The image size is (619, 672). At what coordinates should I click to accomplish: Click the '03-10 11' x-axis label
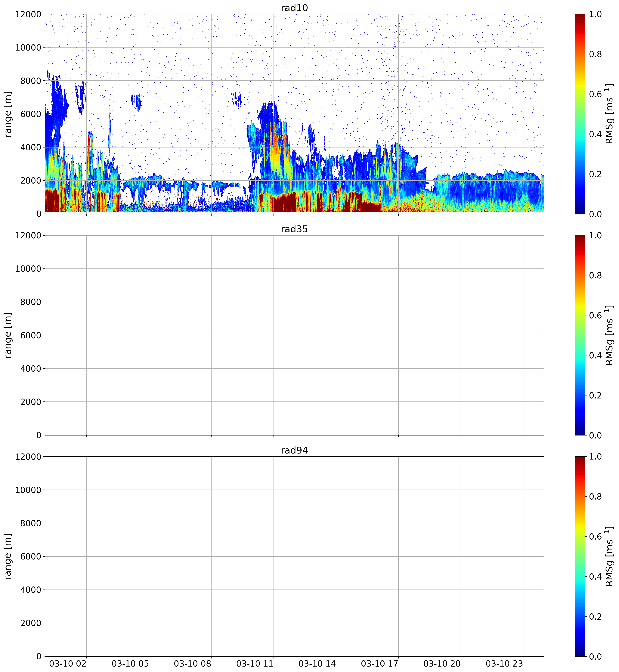[x=255, y=664]
